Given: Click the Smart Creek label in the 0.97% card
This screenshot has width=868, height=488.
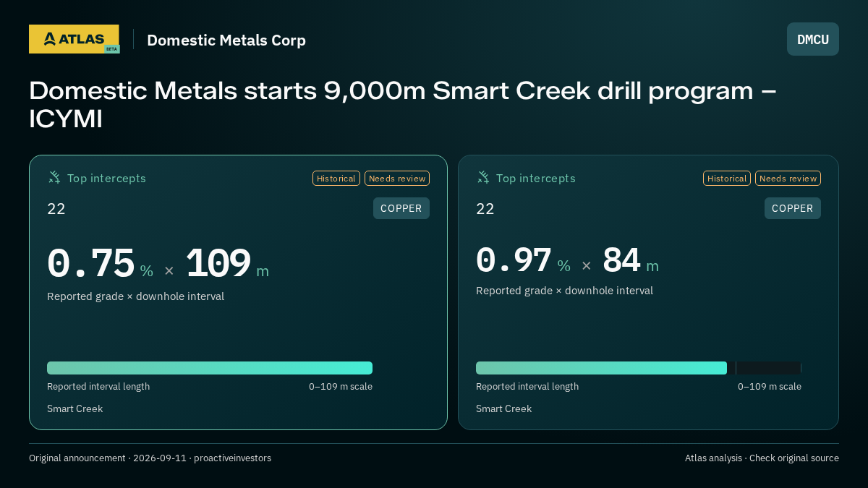Looking at the screenshot, I should [504, 408].
